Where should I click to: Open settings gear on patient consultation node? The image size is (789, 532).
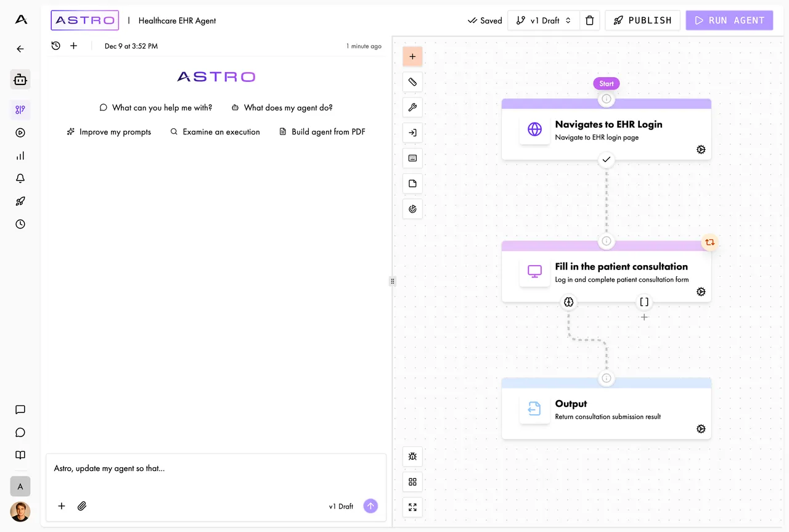pyautogui.click(x=701, y=292)
